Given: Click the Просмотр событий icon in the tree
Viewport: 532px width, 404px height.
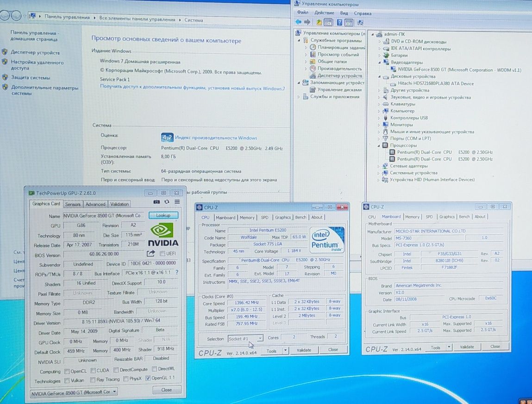Looking at the screenshot, I should (x=313, y=54).
